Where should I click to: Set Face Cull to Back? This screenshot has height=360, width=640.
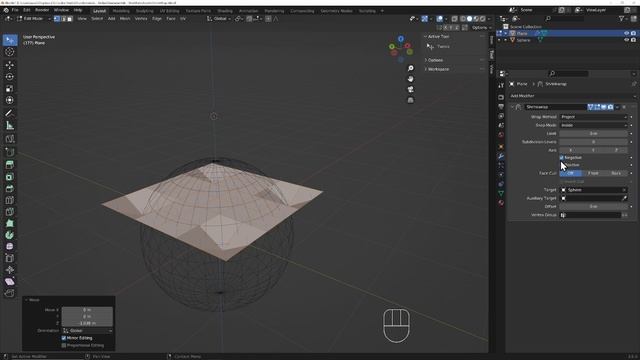616,173
